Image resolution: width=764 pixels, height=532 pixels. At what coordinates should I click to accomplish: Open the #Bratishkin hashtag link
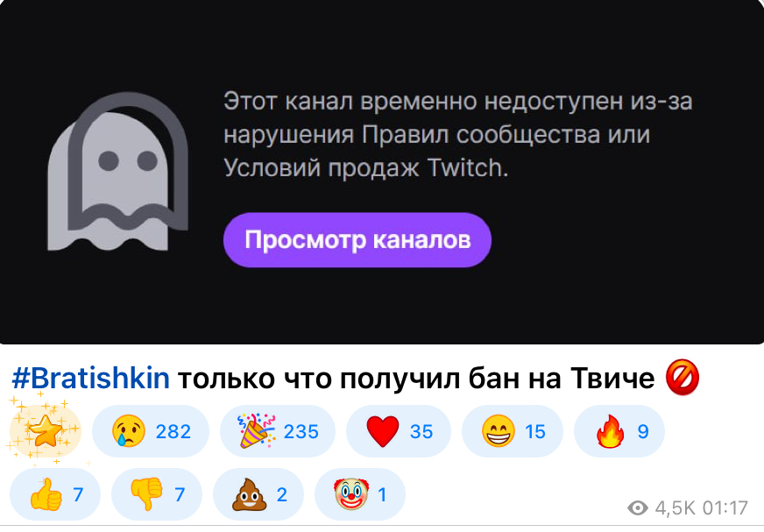pos(90,378)
